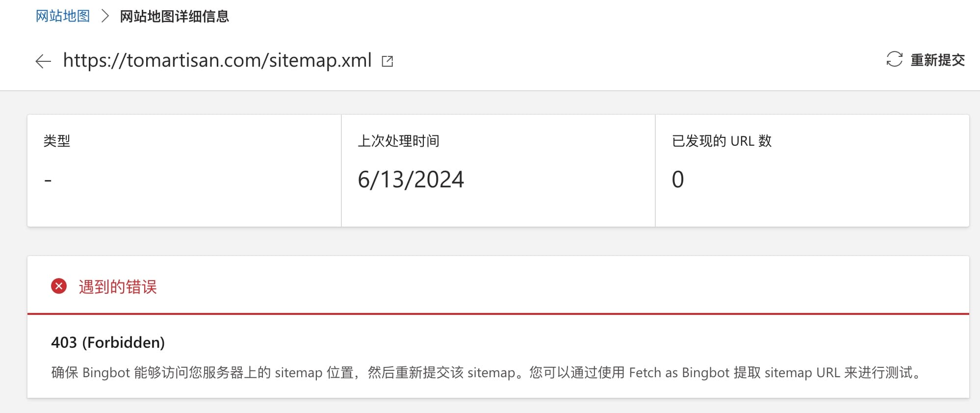This screenshot has width=980, height=413.
Task: Click the circular refresh arrows icon
Action: coord(894,59)
